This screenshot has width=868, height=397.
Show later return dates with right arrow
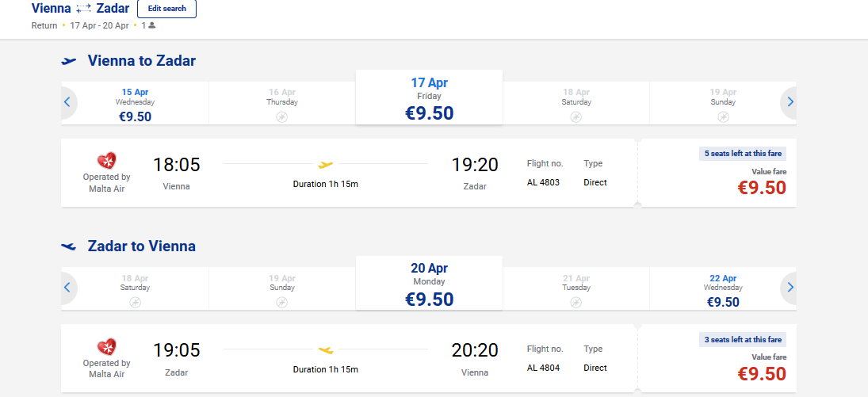click(789, 288)
